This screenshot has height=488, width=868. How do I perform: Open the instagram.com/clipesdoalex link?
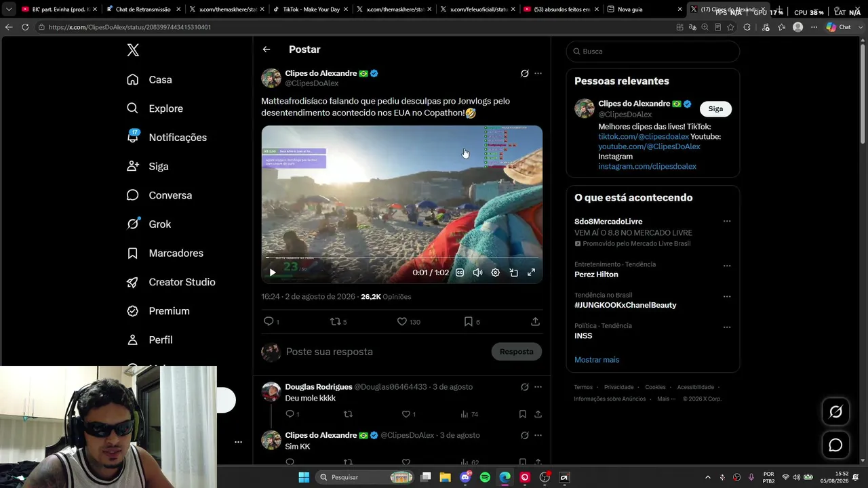tap(647, 166)
